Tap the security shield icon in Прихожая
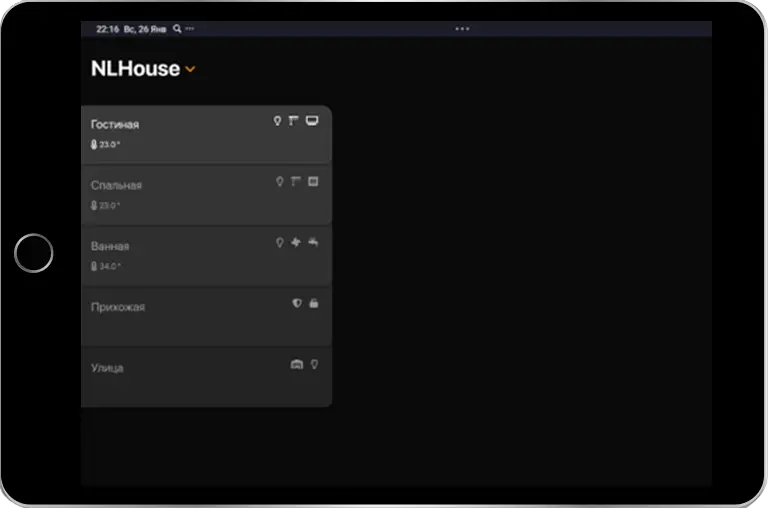Viewport: 768px width, 508px height. pyautogui.click(x=297, y=303)
